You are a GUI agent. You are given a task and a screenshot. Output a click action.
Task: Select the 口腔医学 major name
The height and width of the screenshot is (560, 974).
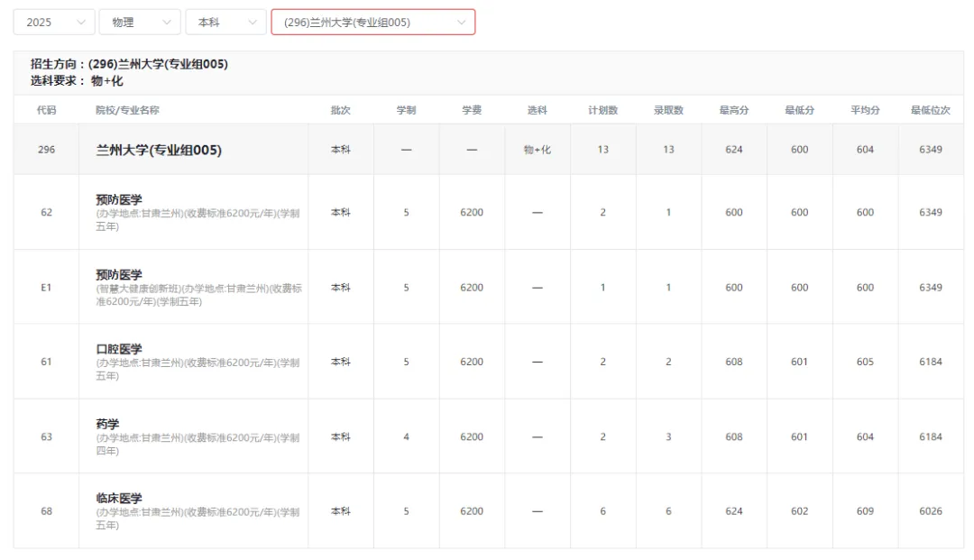pos(119,349)
